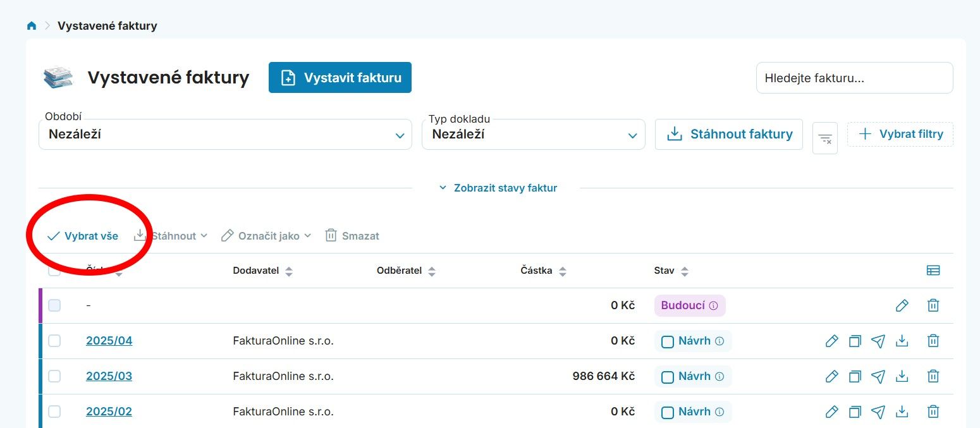Focus the Hledejte fakturu search field
Image resolution: width=980 pixels, height=428 pixels.
coord(854,78)
